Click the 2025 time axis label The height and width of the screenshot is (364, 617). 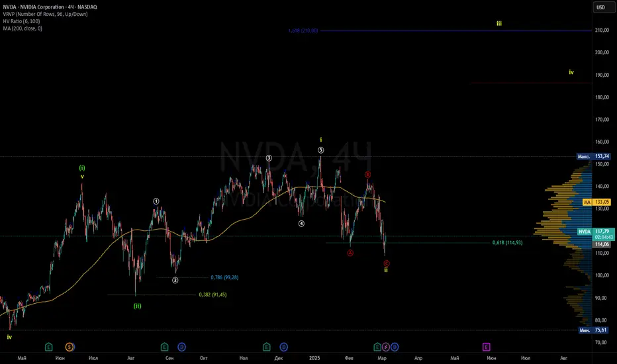tap(314, 358)
